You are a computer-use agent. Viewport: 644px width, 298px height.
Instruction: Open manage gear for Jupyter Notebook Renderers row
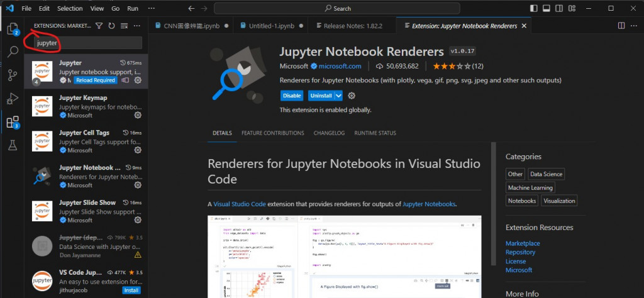138,185
